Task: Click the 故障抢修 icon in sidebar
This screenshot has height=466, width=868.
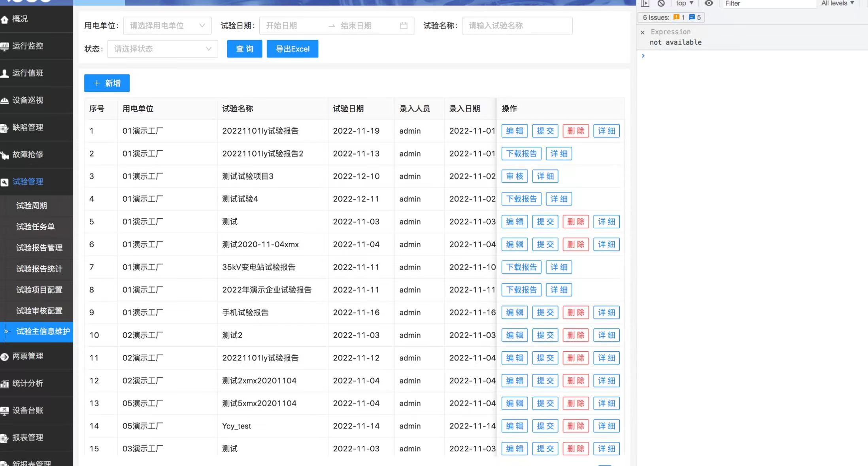Action: click(x=5, y=155)
